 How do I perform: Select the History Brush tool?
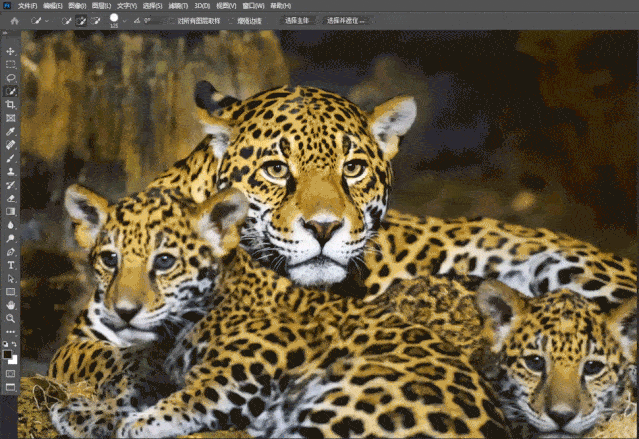point(11,185)
